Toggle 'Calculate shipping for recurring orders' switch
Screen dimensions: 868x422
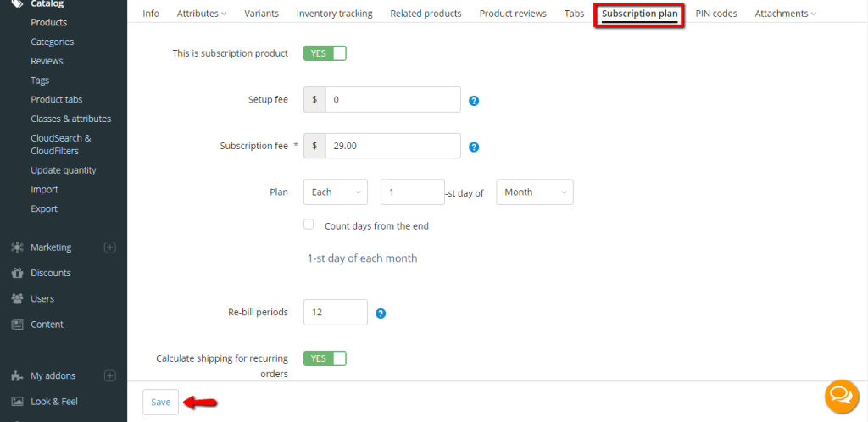pos(325,358)
